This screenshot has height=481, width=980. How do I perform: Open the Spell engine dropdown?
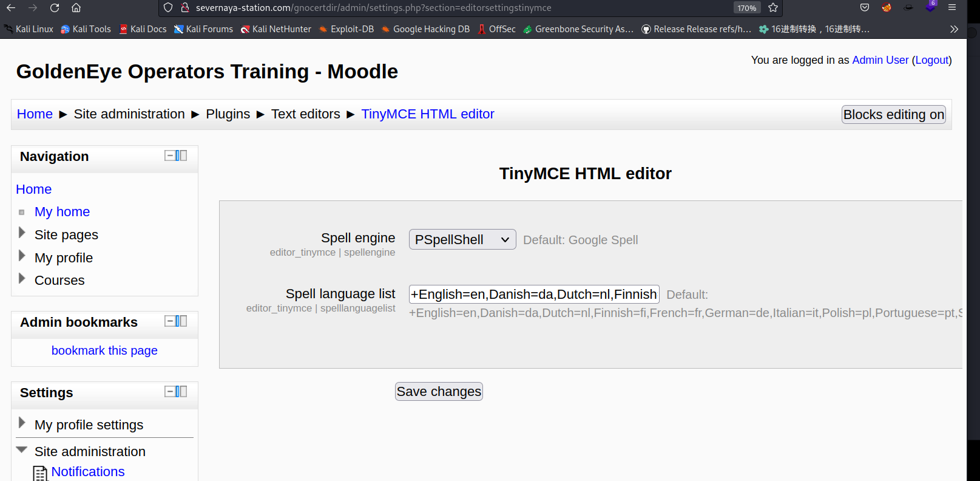pos(462,239)
